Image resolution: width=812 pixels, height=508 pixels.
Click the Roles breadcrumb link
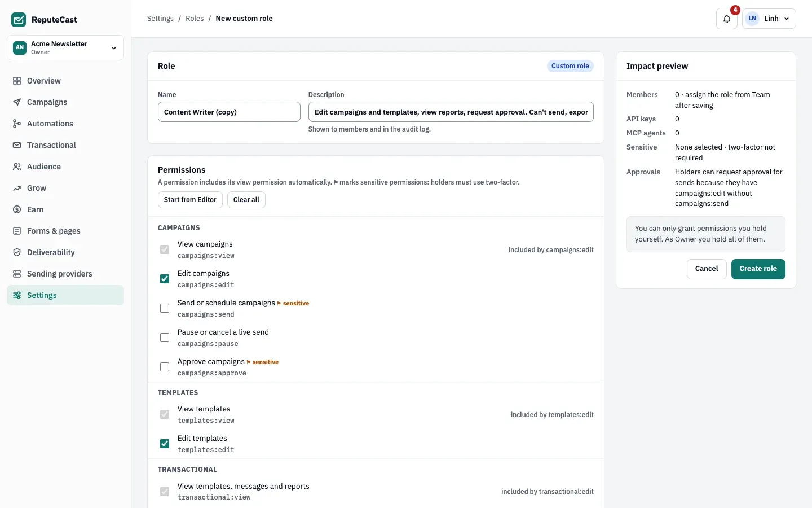tap(195, 19)
